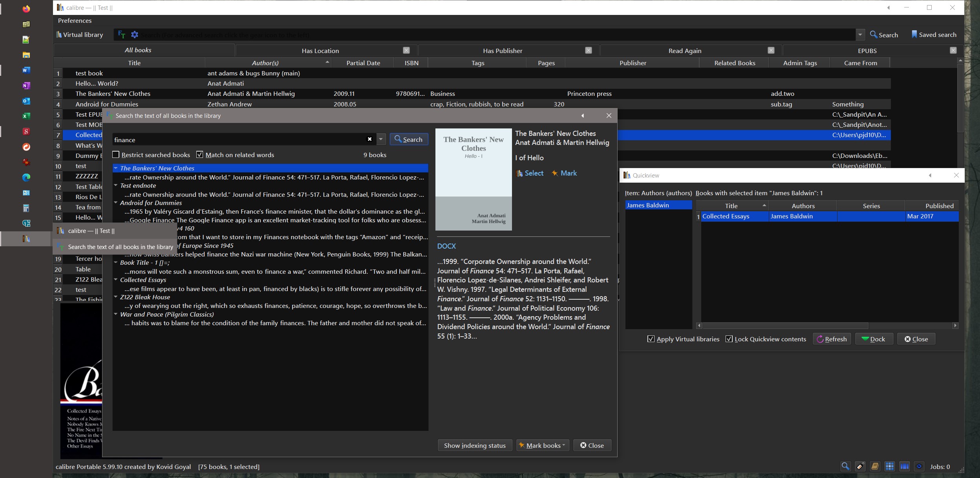Uncheck Match on related words
The image size is (980, 478).
tap(200, 155)
